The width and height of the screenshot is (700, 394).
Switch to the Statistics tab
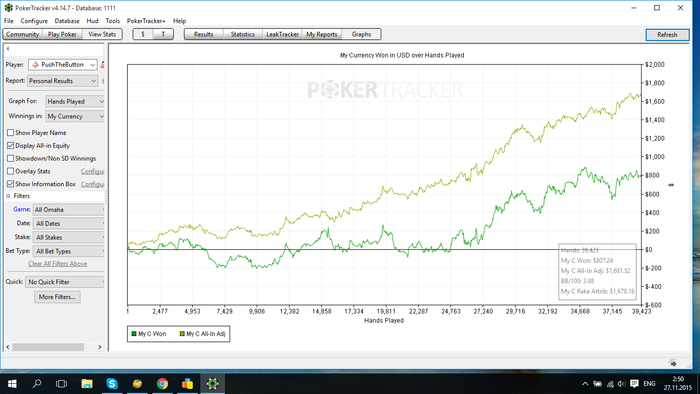(243, 34)
